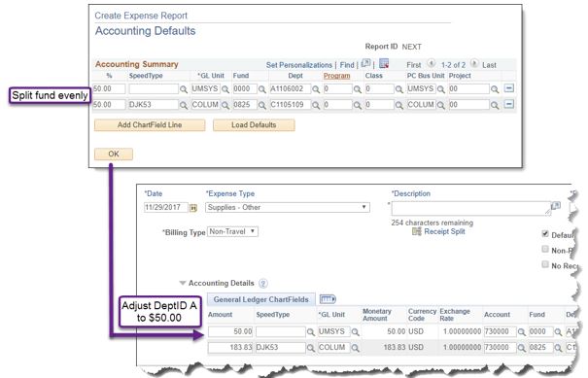The height and width of the screenshot is (378, 588).
Task: Open PC Bus Unit lookup next to COLUM
Action: [x=441, y=105]
